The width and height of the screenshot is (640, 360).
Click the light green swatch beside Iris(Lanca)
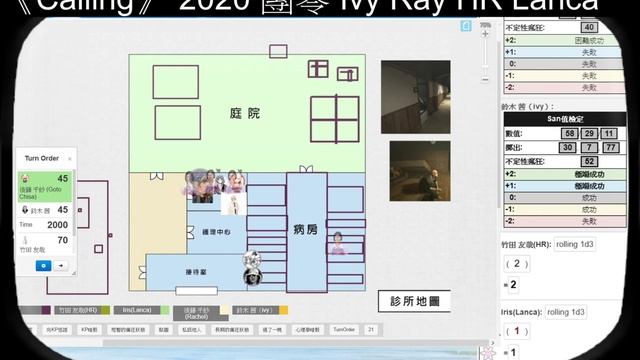tap(165, 310)
